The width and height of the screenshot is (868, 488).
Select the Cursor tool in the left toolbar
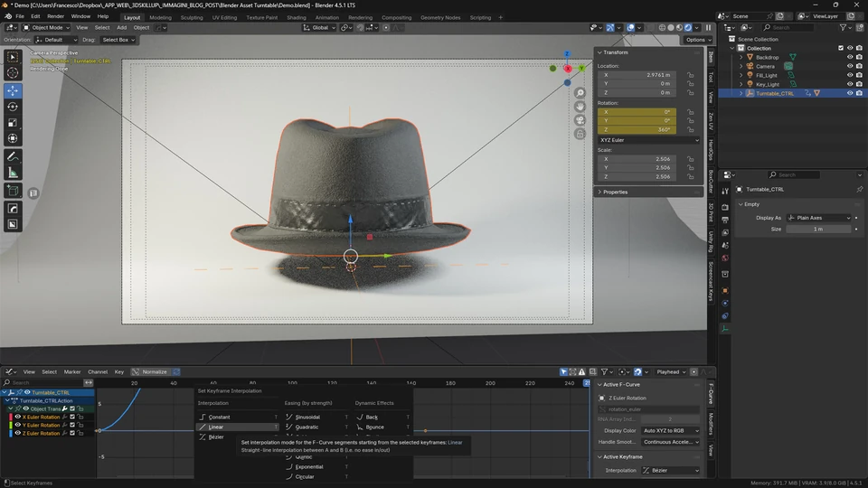click(x=13, y=72)
